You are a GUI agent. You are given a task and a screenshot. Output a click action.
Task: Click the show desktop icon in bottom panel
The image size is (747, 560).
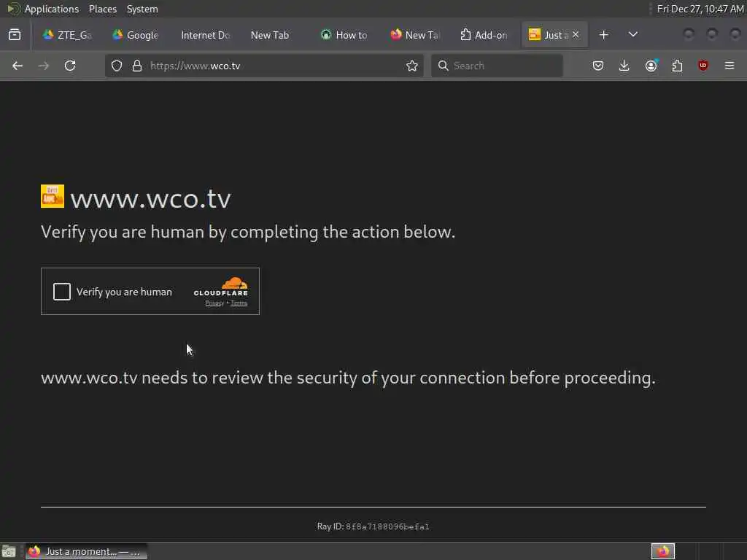[9, 551]
